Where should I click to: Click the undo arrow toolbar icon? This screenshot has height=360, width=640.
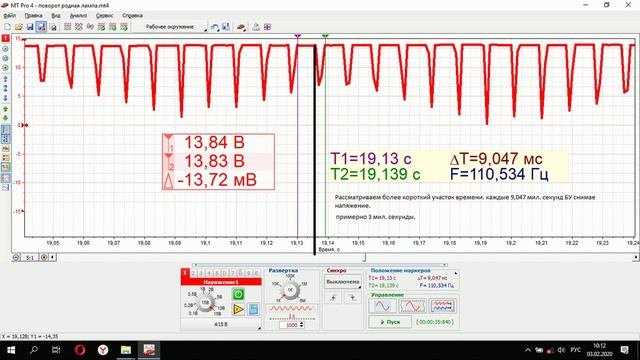(x=215, y=27)
